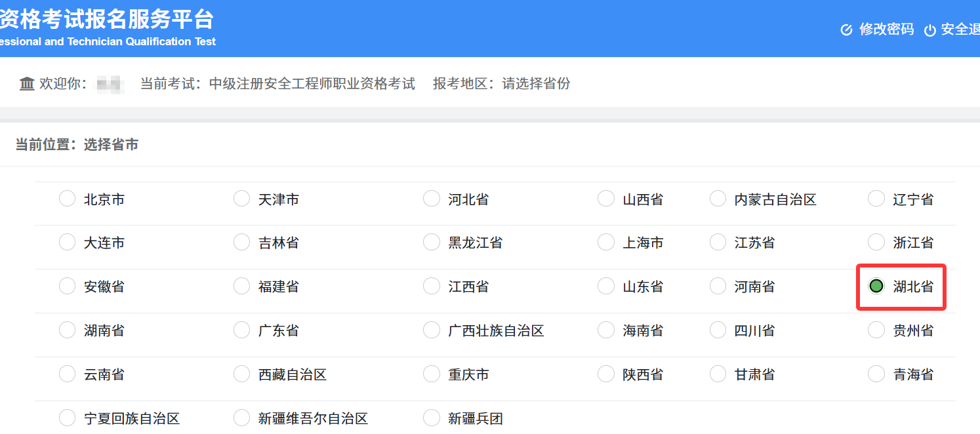Click the bank building icon beside 欢迎你
The image size is (980, 434).
tap(27, 83)
